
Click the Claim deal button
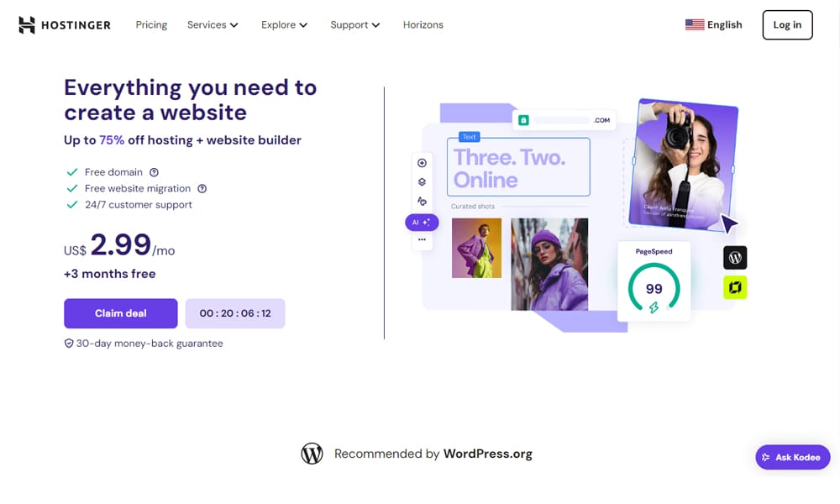[x=120, y=313]
